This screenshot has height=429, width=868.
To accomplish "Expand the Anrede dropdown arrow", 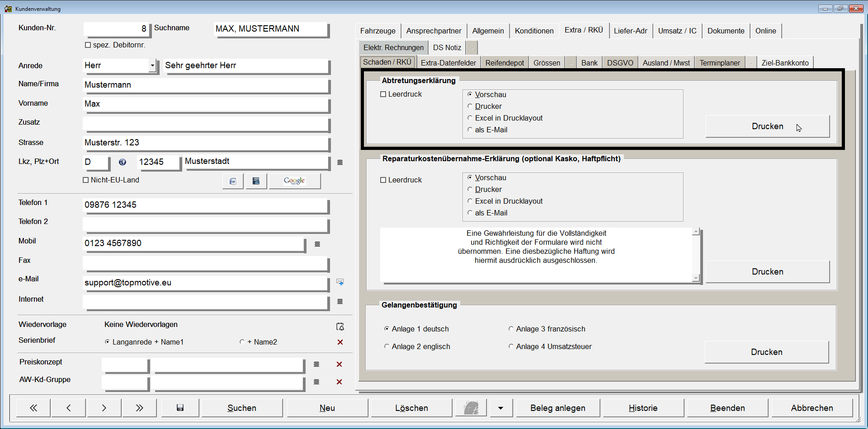I will [x=152, y=65].
